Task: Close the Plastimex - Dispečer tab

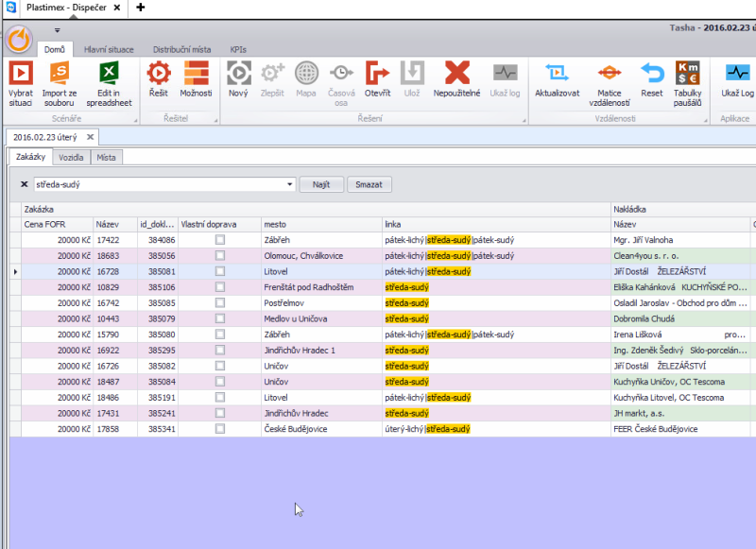Action: point(116,8)
